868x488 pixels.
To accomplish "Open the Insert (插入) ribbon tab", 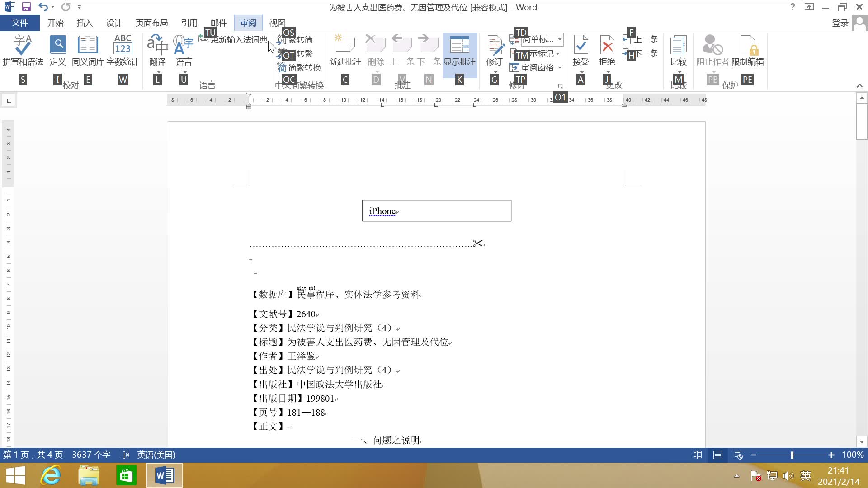I will coord(85,23).
